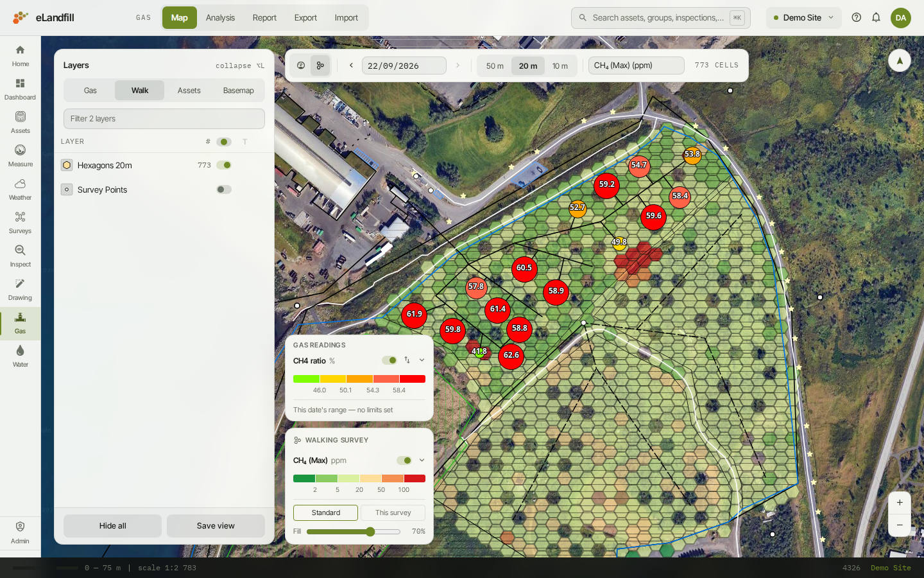
Task: Toggle the walking survey CH₄ (Max) switch
Action: (x=404, y=460)
